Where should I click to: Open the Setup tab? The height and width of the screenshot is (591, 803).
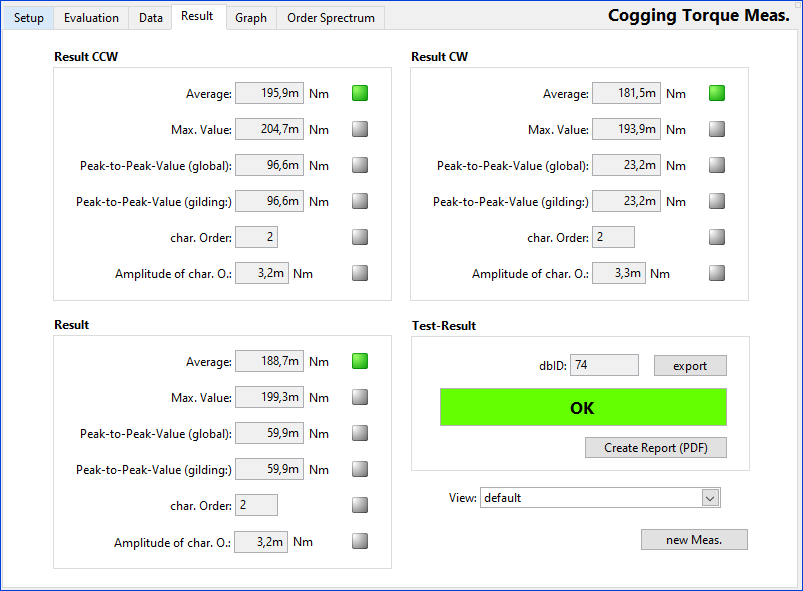(x=29, y=18)
